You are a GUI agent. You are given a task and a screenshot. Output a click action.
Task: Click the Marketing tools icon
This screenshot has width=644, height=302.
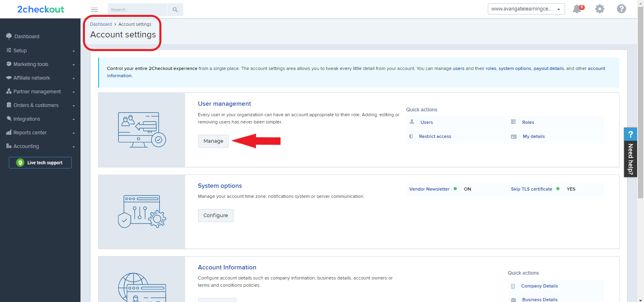pos(9,64)
